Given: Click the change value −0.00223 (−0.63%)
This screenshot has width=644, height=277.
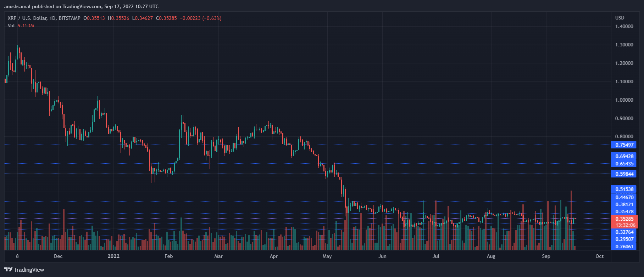Looking at the screenshot, I should point(201,18).
